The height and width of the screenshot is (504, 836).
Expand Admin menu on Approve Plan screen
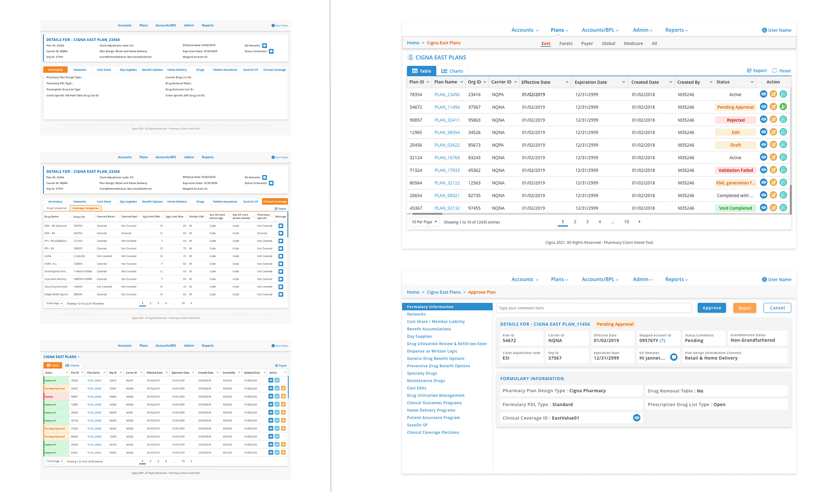point(642,280)
